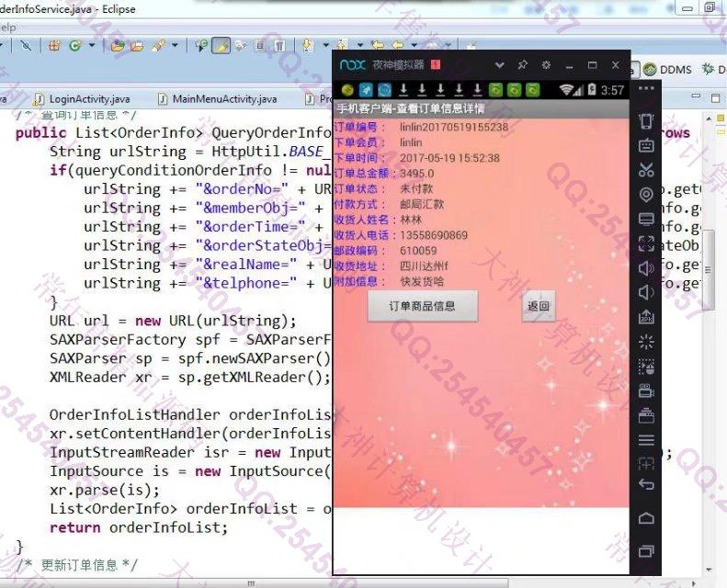Viewport: 727px width, 588px height.
Task: Click the Nox red notification badge
Action: (436, 65)
